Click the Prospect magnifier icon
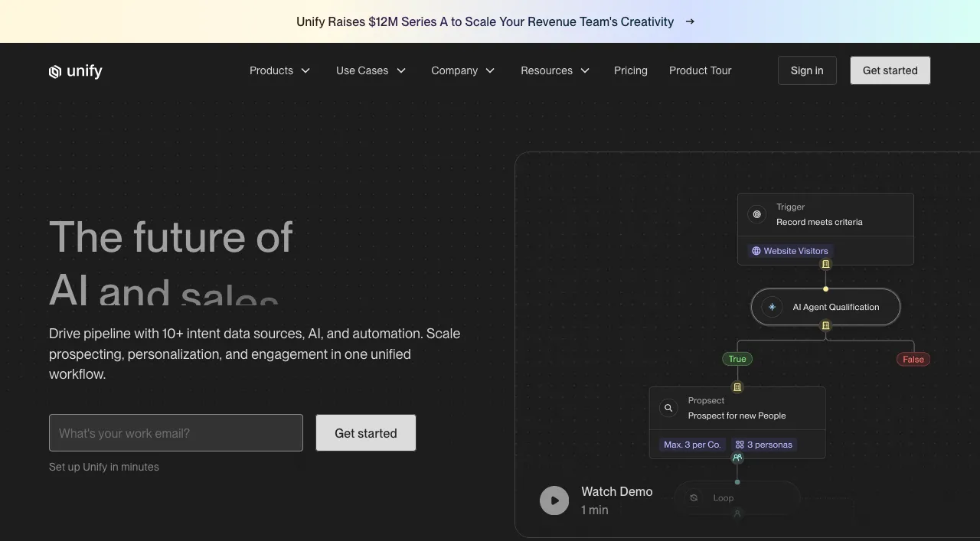 point(668,408)
